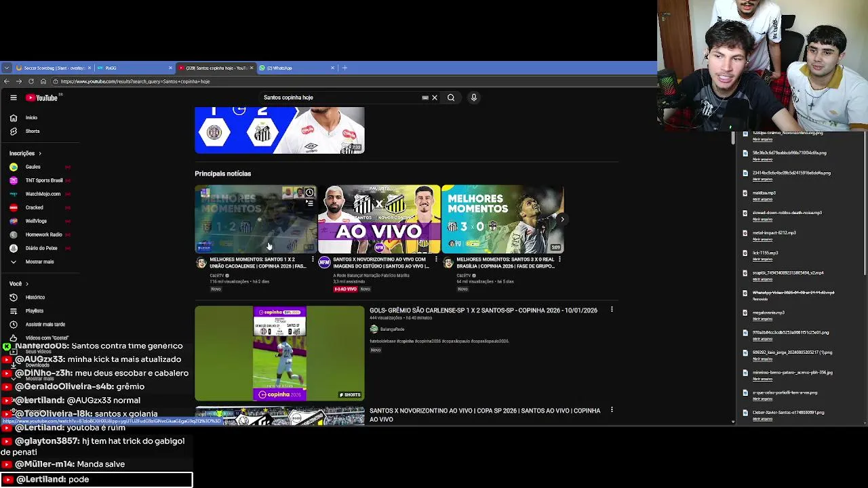Open megalovenia.mp3 in downloads list
The image size is (868, 488).
(768, 312)
